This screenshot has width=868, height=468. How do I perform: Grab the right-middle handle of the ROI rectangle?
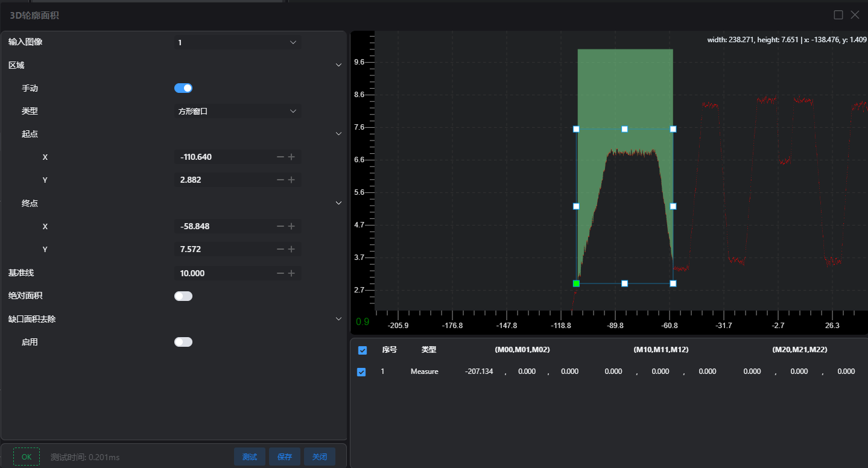coord(673,206)
